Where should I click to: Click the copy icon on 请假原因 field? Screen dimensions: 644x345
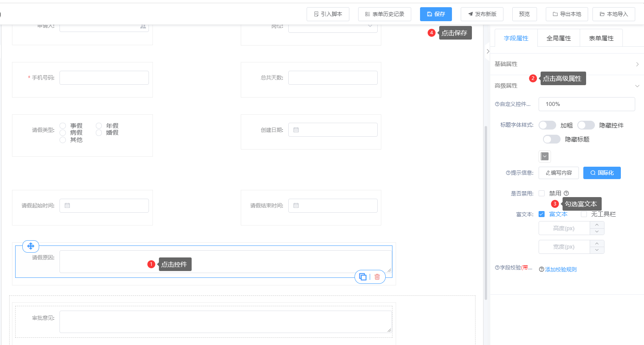363,277
